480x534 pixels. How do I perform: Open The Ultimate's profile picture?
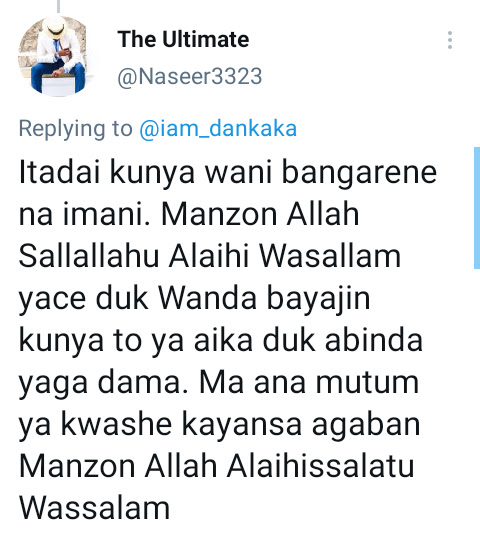(56, 56)
